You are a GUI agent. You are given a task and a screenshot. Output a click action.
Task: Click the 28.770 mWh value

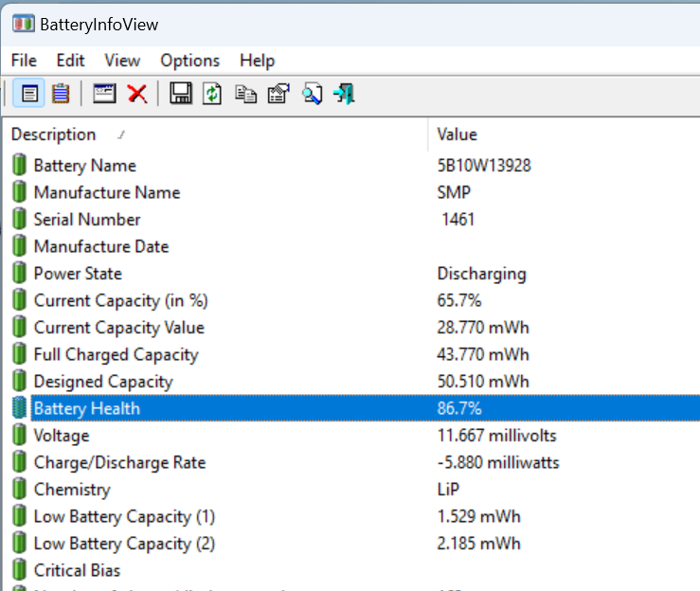click(483, 327)
